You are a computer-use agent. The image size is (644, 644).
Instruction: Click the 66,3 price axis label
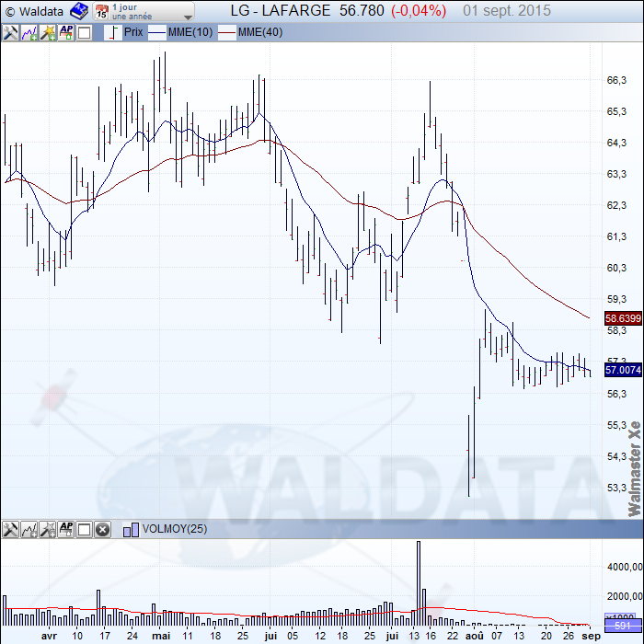tap(616, 80)
